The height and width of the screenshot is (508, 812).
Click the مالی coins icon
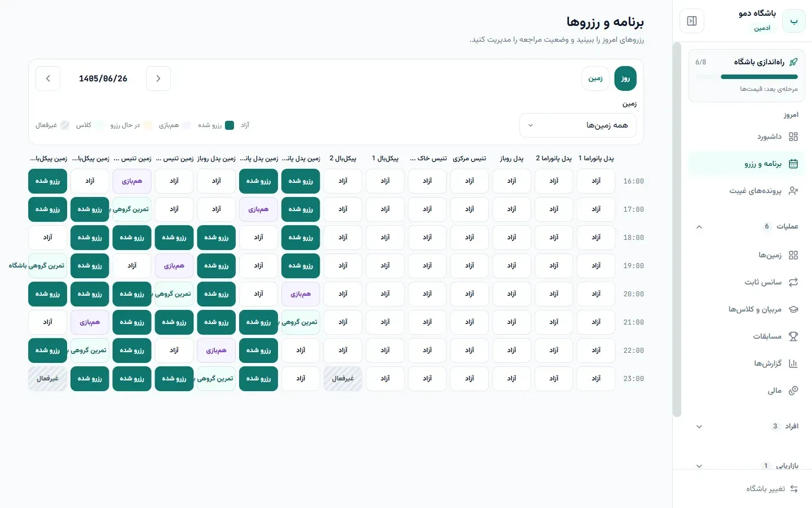(x=793, y=391)
